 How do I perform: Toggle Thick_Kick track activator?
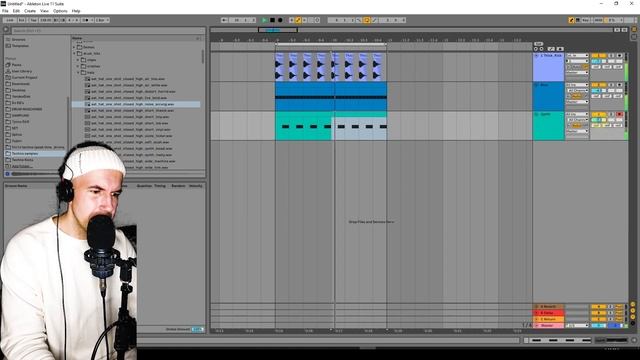click(598, 56)
